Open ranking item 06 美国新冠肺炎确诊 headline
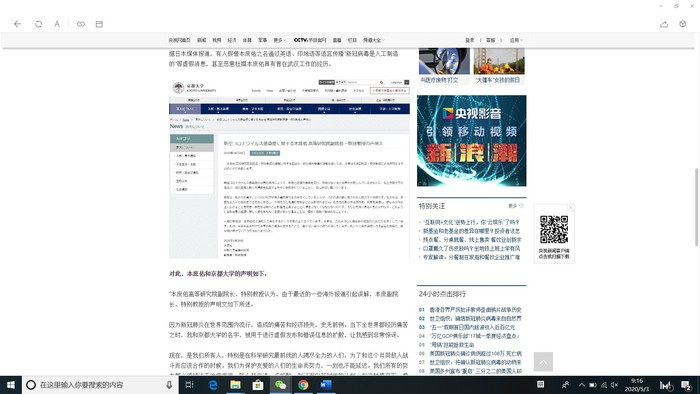Screen dimensions: 700x394 tap(475, 353)
